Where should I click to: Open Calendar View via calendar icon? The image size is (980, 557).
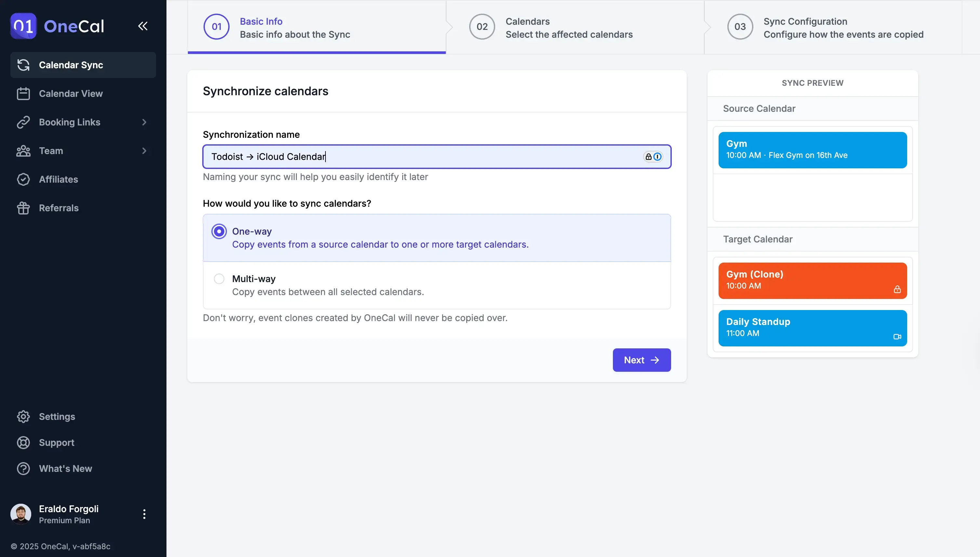23,94
